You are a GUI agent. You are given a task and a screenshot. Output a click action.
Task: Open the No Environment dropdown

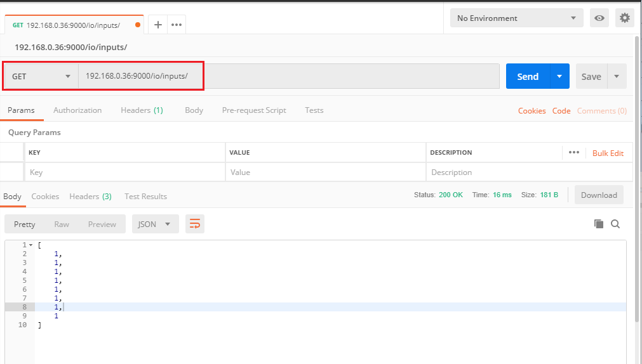coord(517,18)
